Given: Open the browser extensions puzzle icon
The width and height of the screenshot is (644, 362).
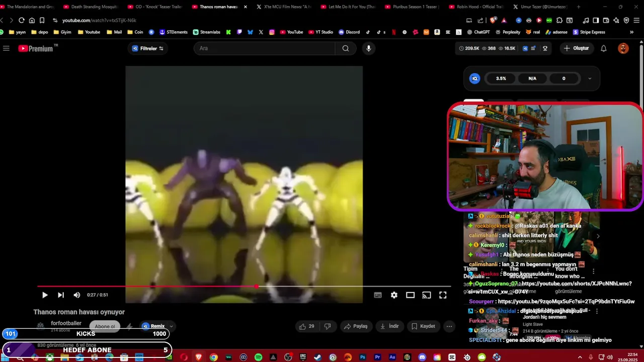Looking at the screenshot, I should pos(559,20).
